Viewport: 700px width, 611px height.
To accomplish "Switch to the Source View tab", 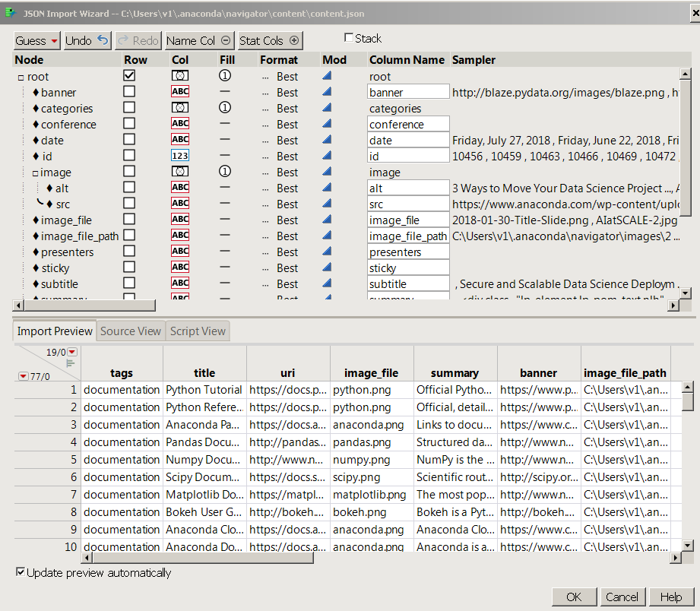I will [131, 331].
